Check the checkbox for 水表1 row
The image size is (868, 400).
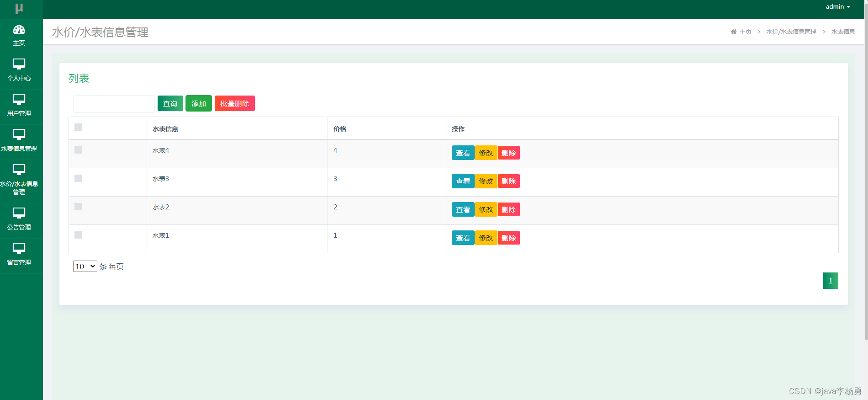(x=78, y=235)
